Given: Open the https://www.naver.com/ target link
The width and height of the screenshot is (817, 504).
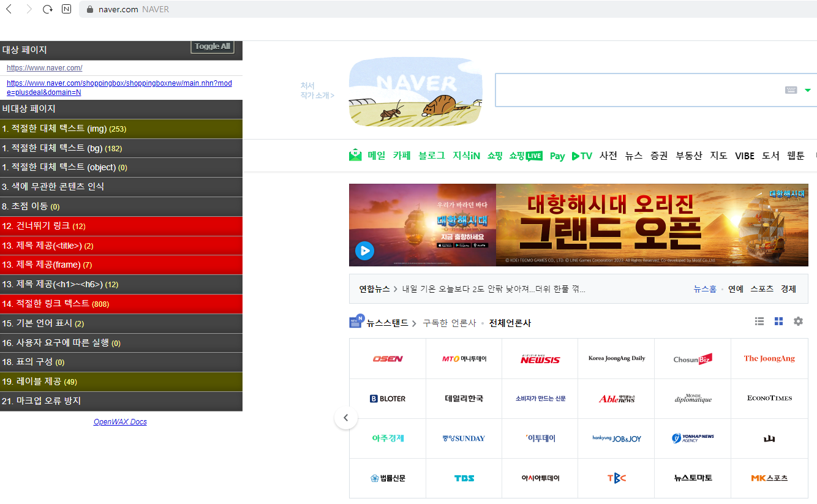Looking at the screenshot, I should (45, 68).
